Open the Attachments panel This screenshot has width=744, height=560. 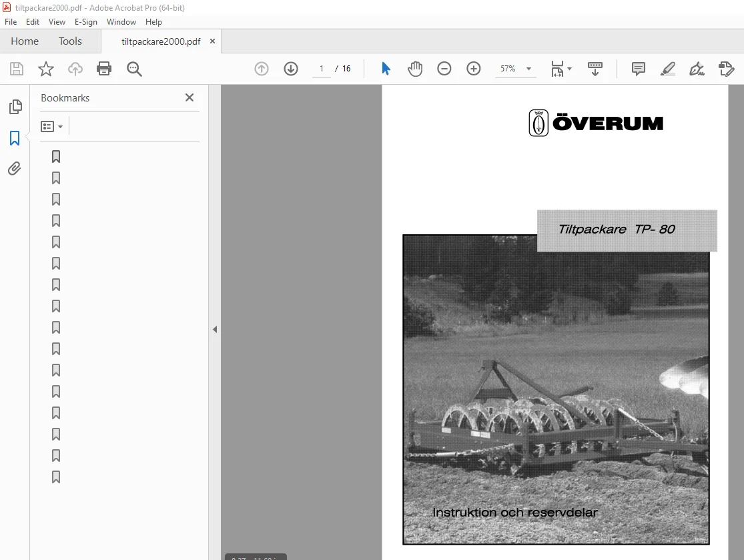click(x=15, y=168)
